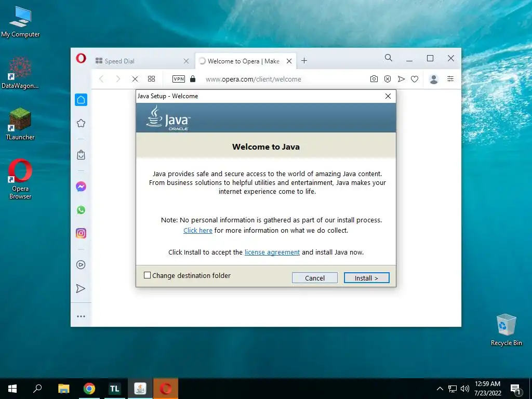Select the Recycle Bin icon
The width and height of the screenshot is (532, 399).
pyautogui.click(x=506, y=330)
